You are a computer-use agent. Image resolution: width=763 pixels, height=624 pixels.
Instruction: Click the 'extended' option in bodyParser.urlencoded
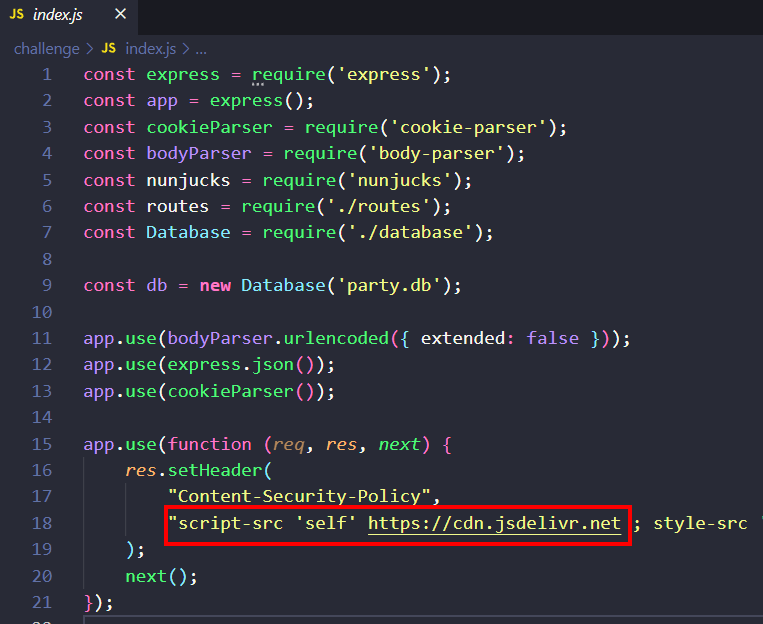click(463, 338)
